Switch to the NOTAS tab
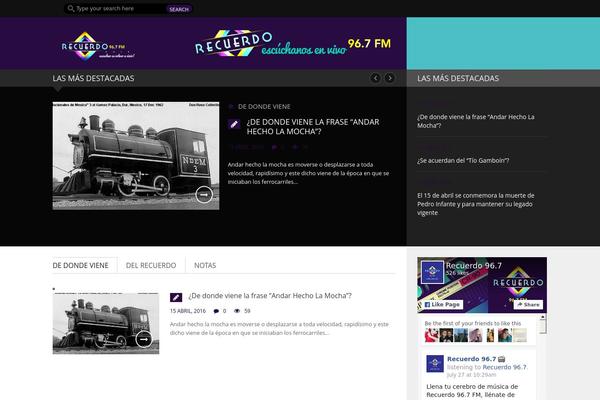 [205, 265]
